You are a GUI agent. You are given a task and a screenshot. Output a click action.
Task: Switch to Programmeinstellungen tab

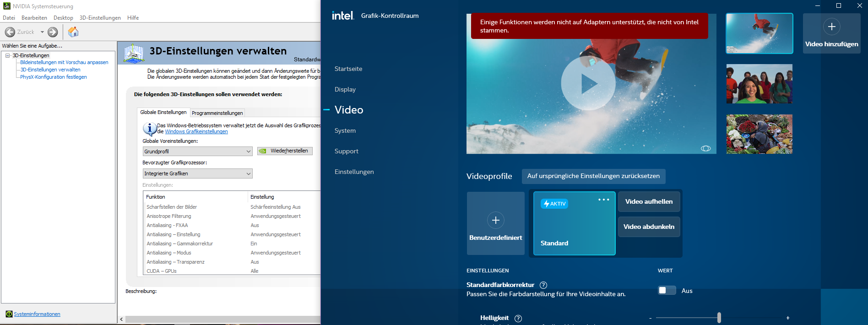coord(217,113)
